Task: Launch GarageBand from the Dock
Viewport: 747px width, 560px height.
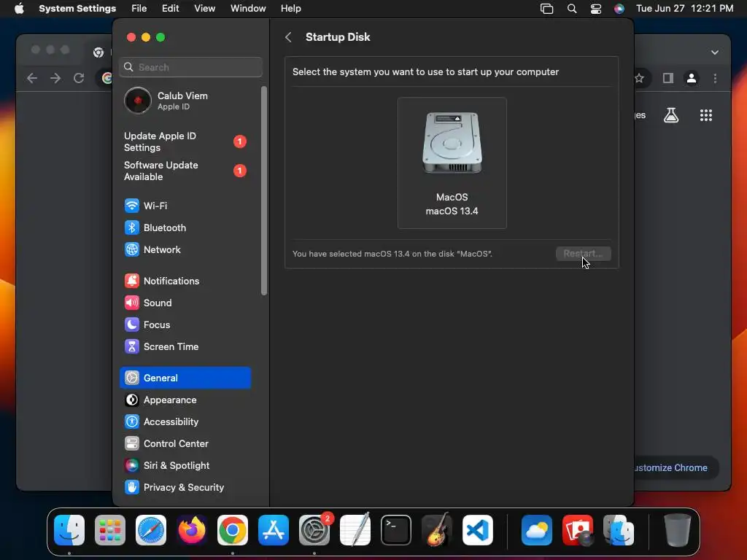Action: click(436, 530)
